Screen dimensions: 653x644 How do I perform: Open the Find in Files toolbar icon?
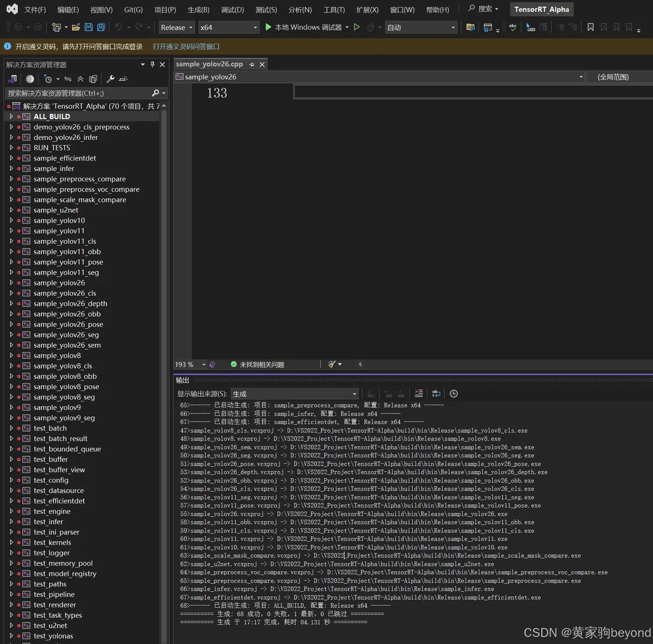click(x=470, y=28)
